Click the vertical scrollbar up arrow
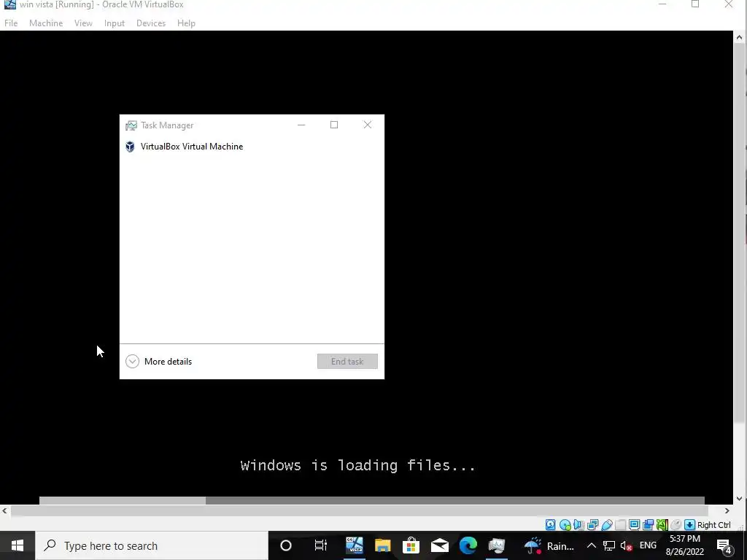Screen dimensions: 747x560 (740, 36)
